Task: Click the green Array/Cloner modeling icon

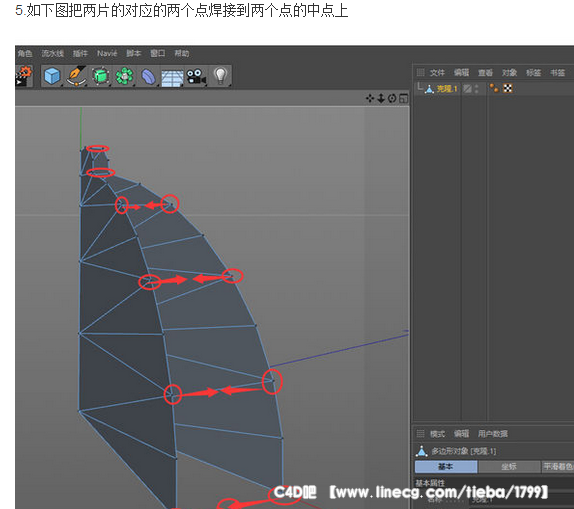Action: click(124, 76)
